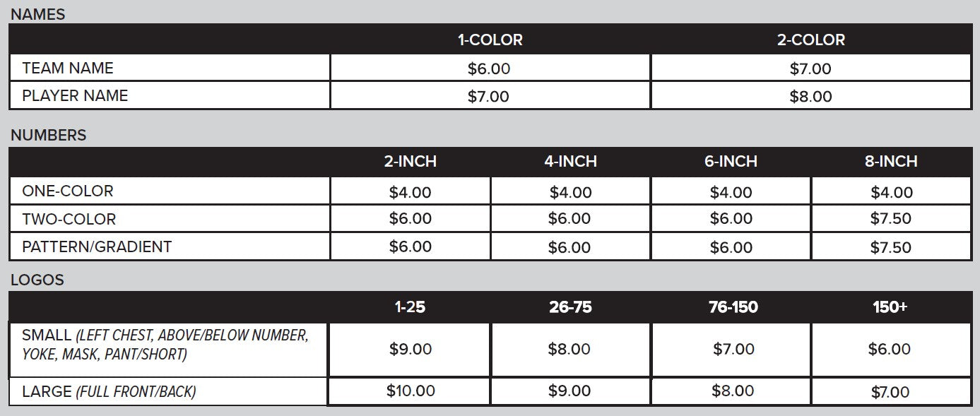The width and height of the screenshot is (980, 416).
Task: Click the small logo 76-150 price $7.00
Action: pos(733,349)
